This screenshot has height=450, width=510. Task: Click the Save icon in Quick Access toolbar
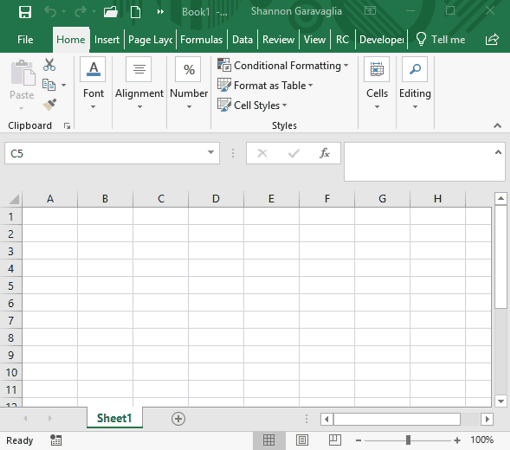coord(25,12)
